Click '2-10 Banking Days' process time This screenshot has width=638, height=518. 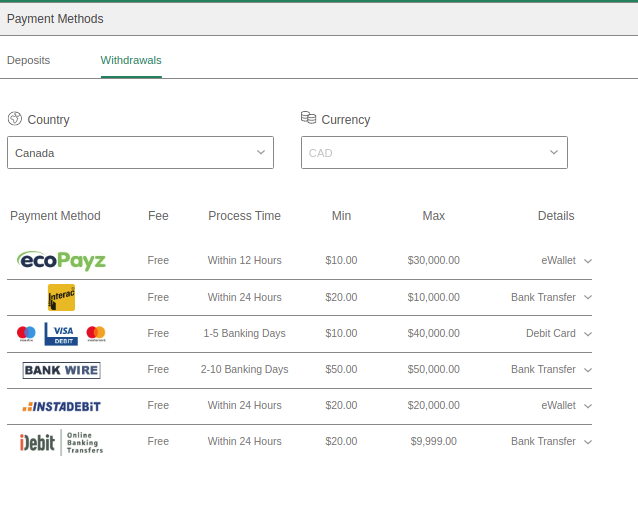pyautogui.click(x=245, y=369)
